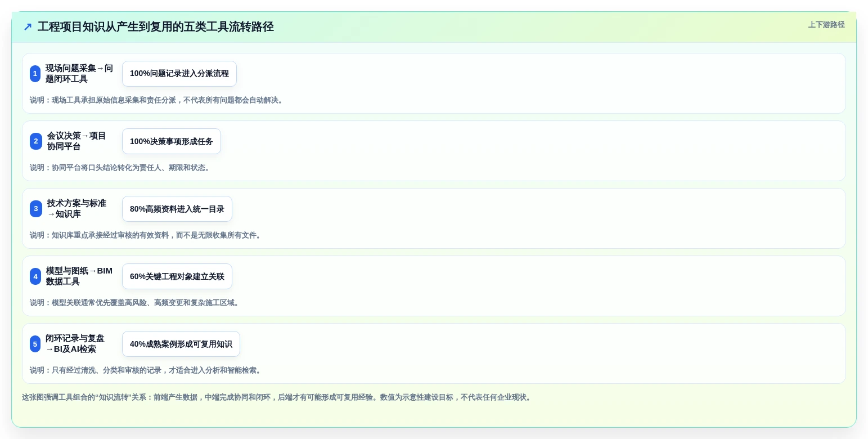Select the number 2 step badge
868x439 pixels.
(x=36, y=141)
